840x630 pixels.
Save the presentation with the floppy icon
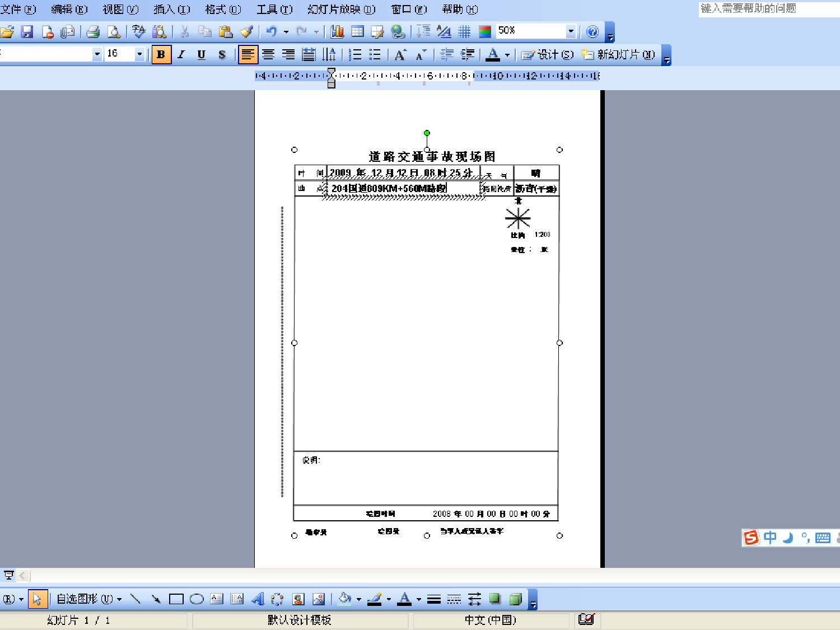(27, 32)
